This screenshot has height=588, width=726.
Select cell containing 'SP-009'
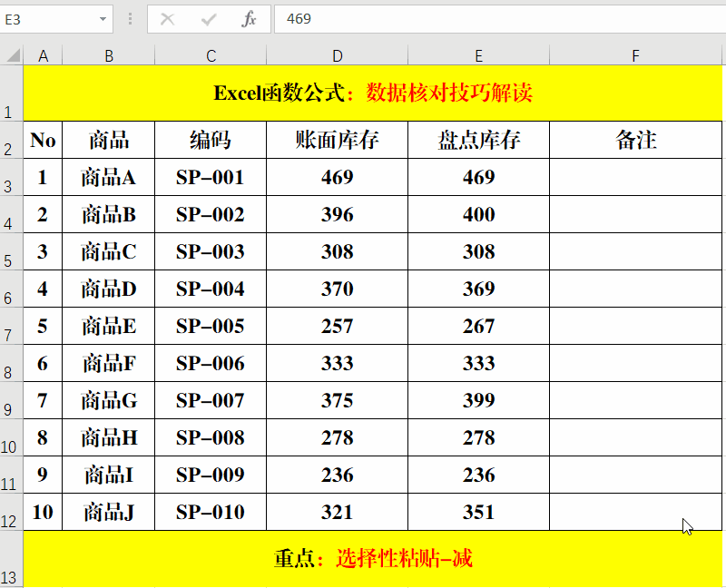coord(211,475)
